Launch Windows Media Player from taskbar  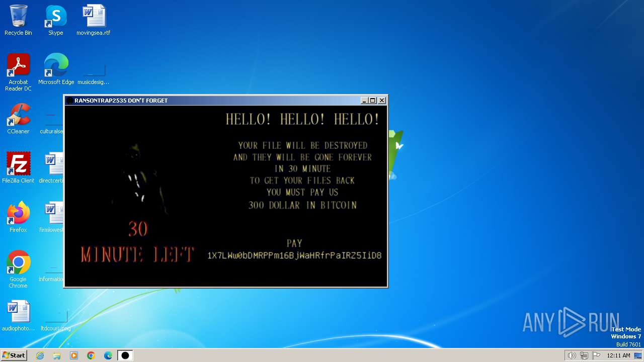74,355
